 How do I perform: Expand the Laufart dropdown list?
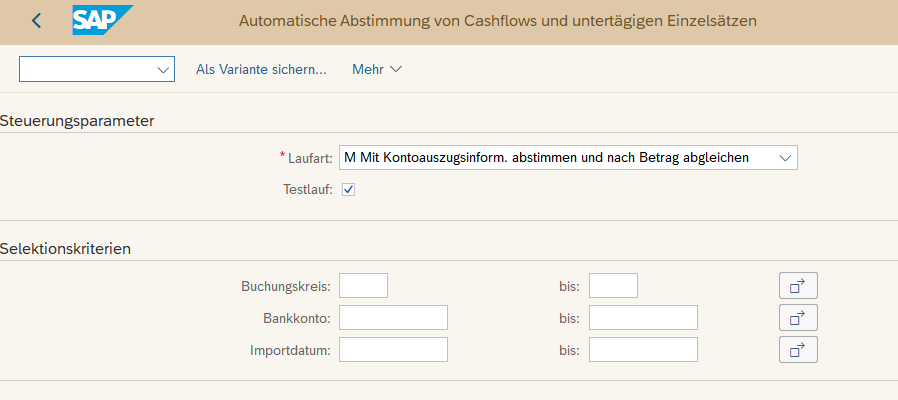click(x=785, y=158)
